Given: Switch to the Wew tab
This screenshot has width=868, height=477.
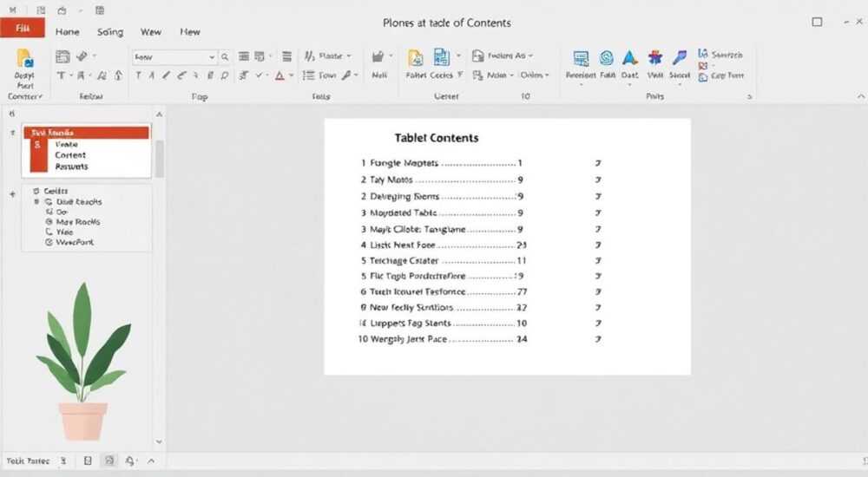Looking at the screenshot, I should tap(150, 32).
